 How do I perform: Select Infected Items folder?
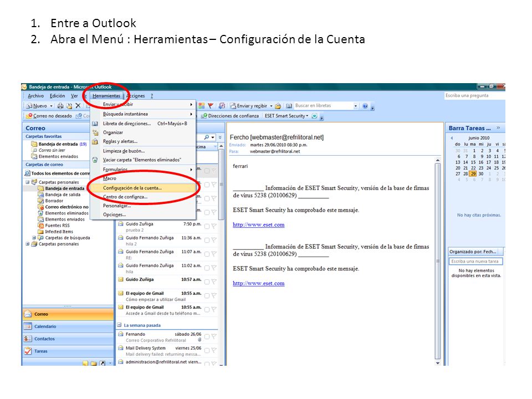(55, 232)
